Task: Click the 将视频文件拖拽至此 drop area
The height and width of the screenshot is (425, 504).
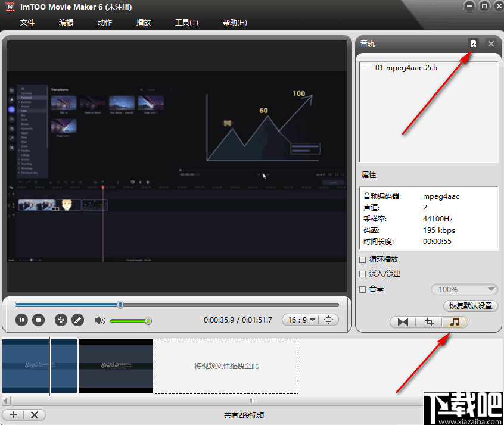Action: pyautogui.click(x=226, y=367)
